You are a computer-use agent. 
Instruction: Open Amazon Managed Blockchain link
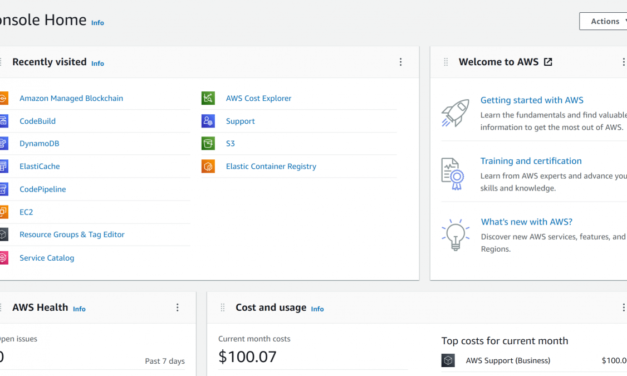[71, 98]
